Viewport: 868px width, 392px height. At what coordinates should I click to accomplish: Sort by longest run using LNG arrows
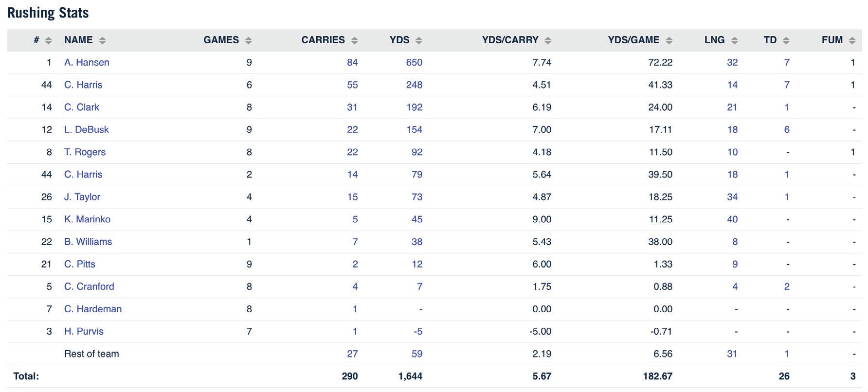(x=734, y=40)
